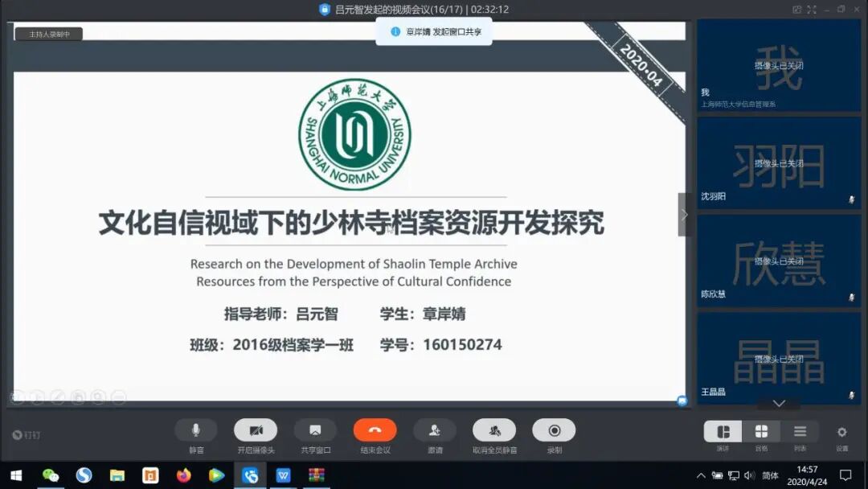Click the 钉钉 logo at bottom left

(26, 435)
